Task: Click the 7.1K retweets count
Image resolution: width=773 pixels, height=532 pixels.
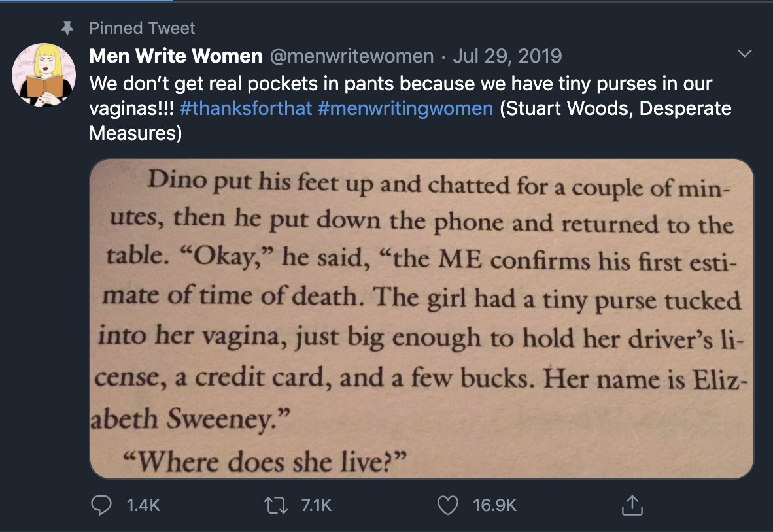Action: pyautogui.click(x=317, y=505)
